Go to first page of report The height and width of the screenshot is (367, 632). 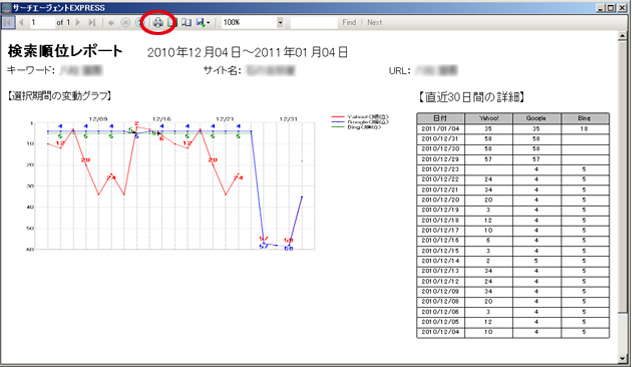[8, 23]
